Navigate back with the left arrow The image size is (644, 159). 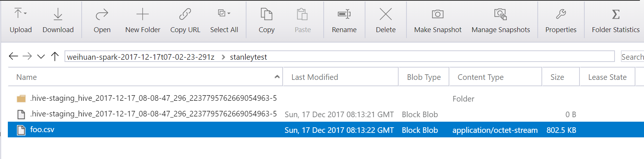(13, 56)
